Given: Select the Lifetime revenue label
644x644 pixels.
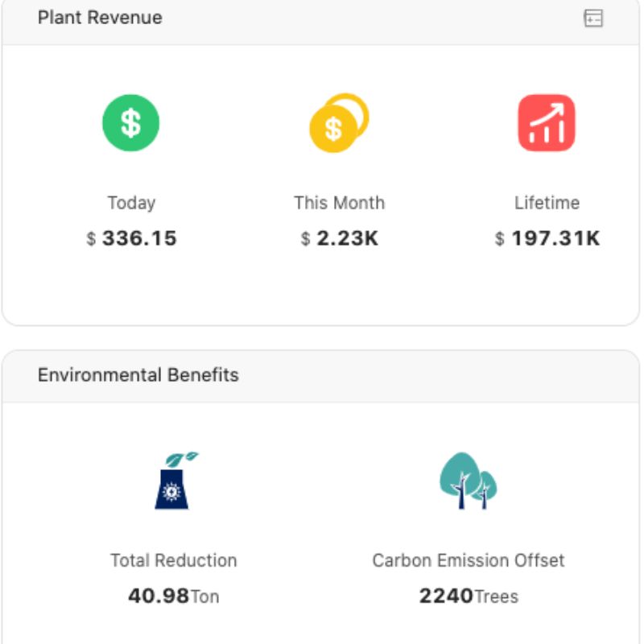Looking at the screenshot, I should [547, 203].
